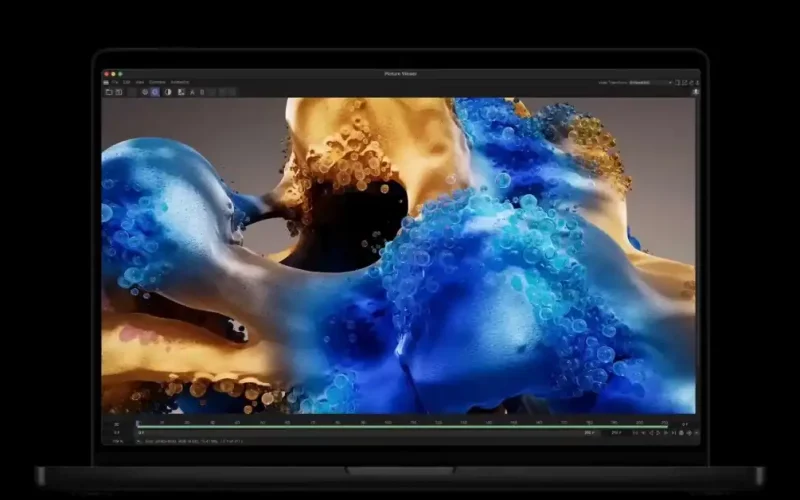This screenshot has width=800, height=500.
Task: Click the go to end playback button
Action: [674, 433]
